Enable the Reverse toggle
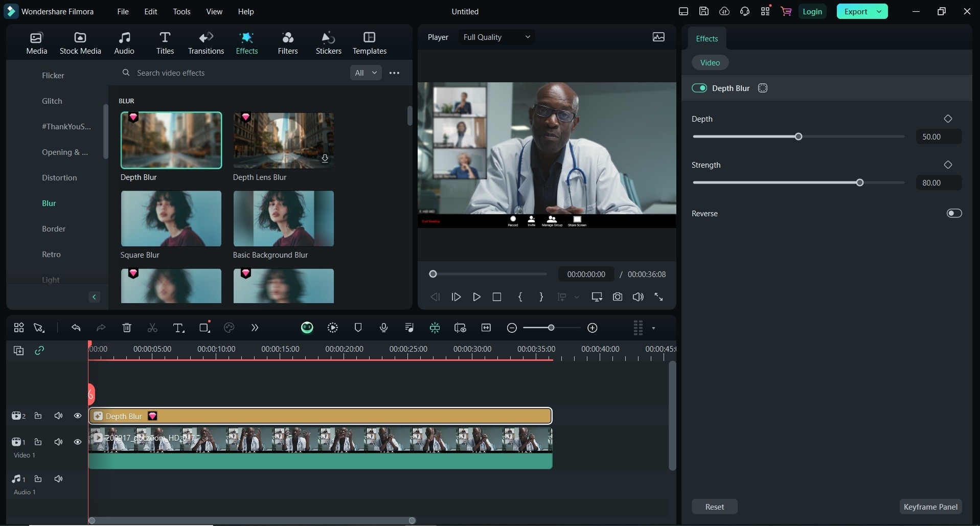 click(954, 213)
